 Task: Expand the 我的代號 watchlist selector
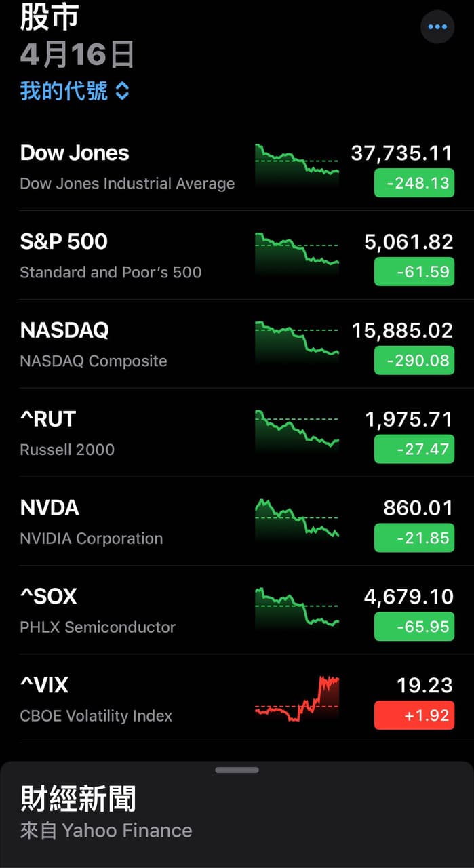tap(75, 91)
